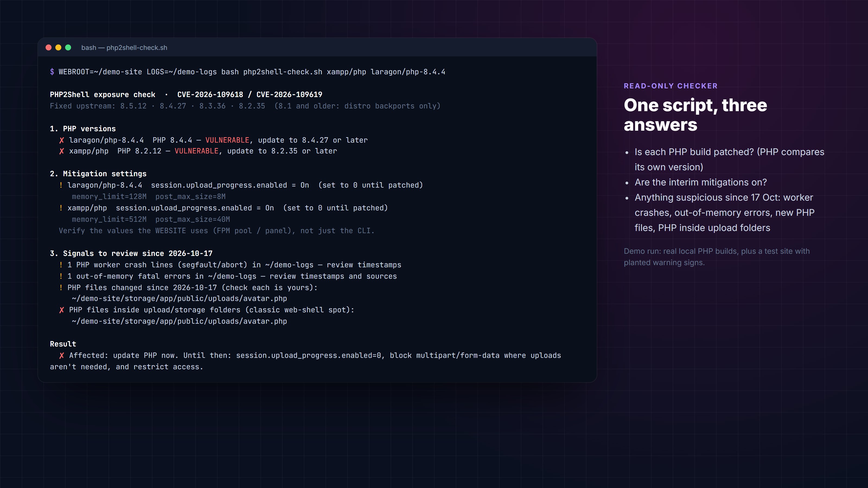Click the avatar.php path under 'PHP files changed'
Image resolution: width=868 pixels, height=488 pixels.
tap(179, 299)
